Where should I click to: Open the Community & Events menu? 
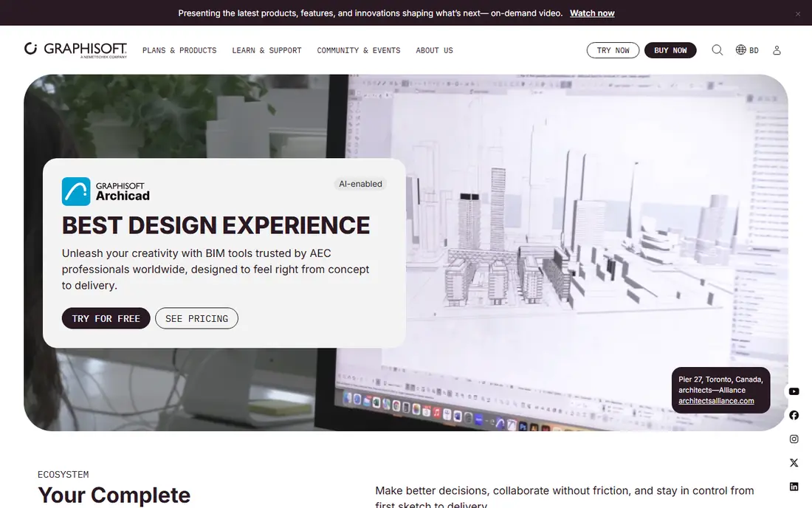pos(358,50)
